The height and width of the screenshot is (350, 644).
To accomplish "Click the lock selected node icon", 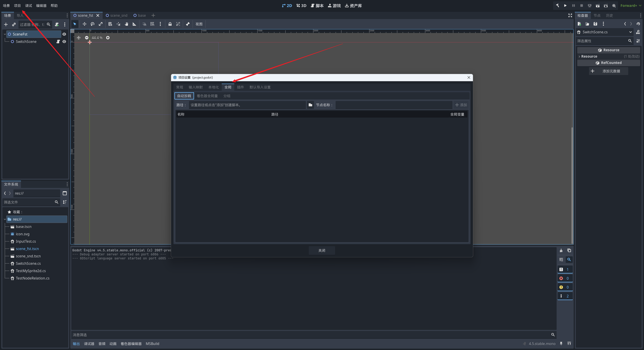I will [x=170, y=24].
